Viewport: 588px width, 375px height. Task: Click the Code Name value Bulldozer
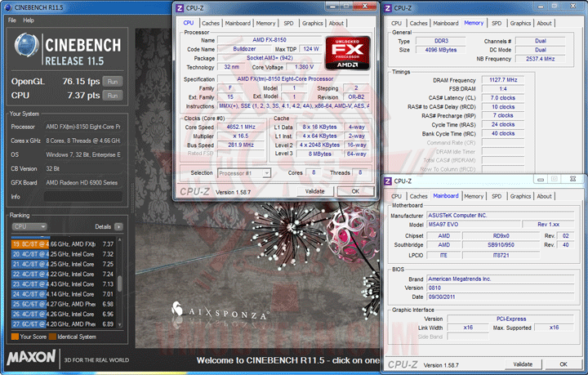tap(244, 49)
